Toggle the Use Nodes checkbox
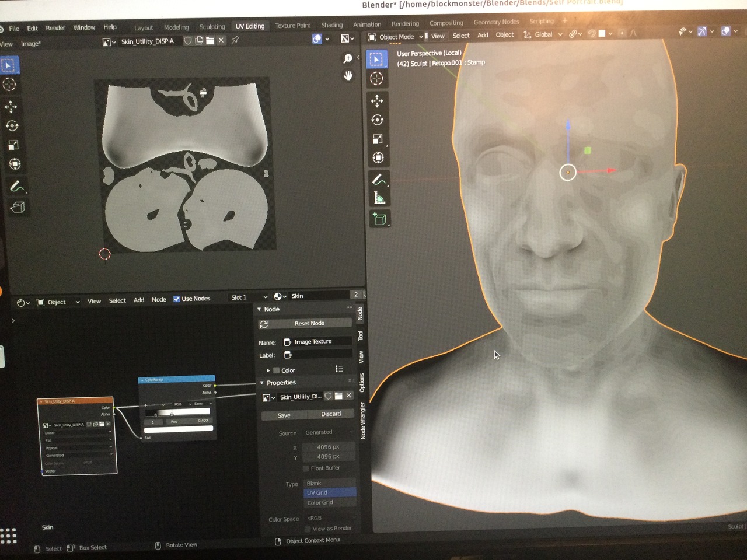The height and width of the screenshot is (560, 747). click(x=176, y=299)
